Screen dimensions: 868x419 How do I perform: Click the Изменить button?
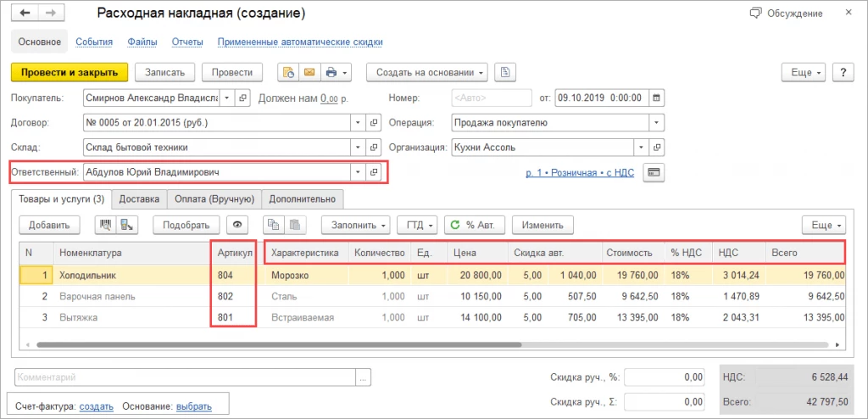click(542, 225)
